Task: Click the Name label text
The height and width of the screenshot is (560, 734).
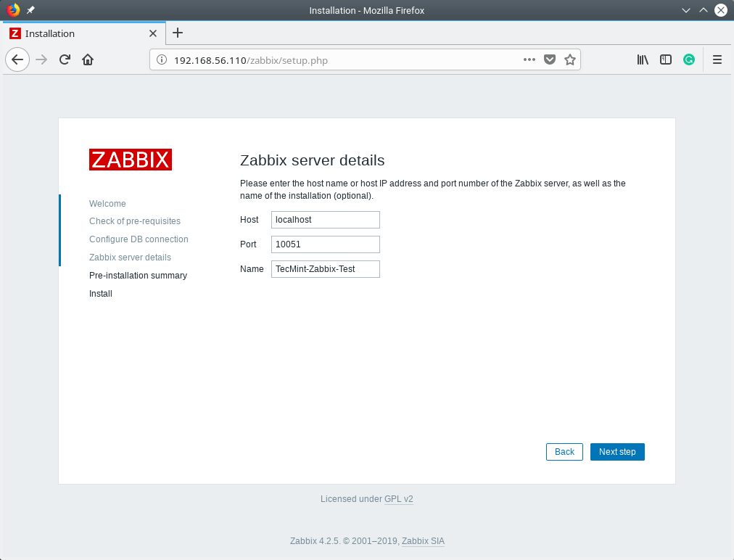Action: click(x=252, y=269)
